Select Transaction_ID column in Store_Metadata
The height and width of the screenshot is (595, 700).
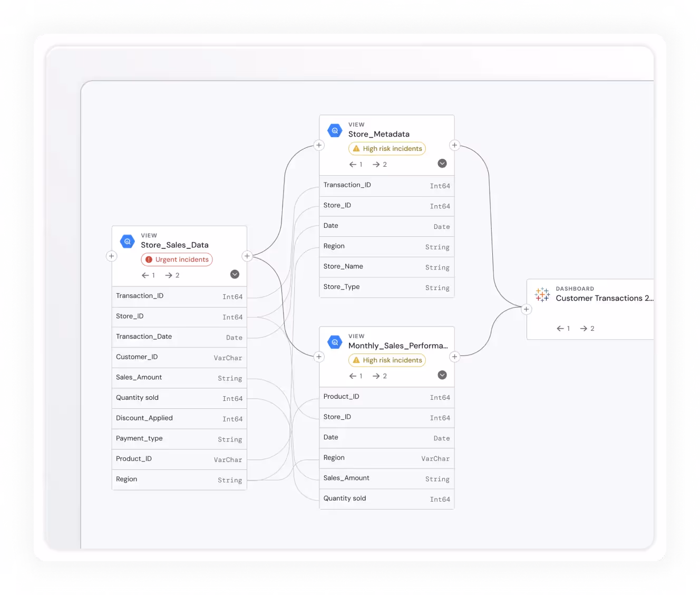click(387, 186)
